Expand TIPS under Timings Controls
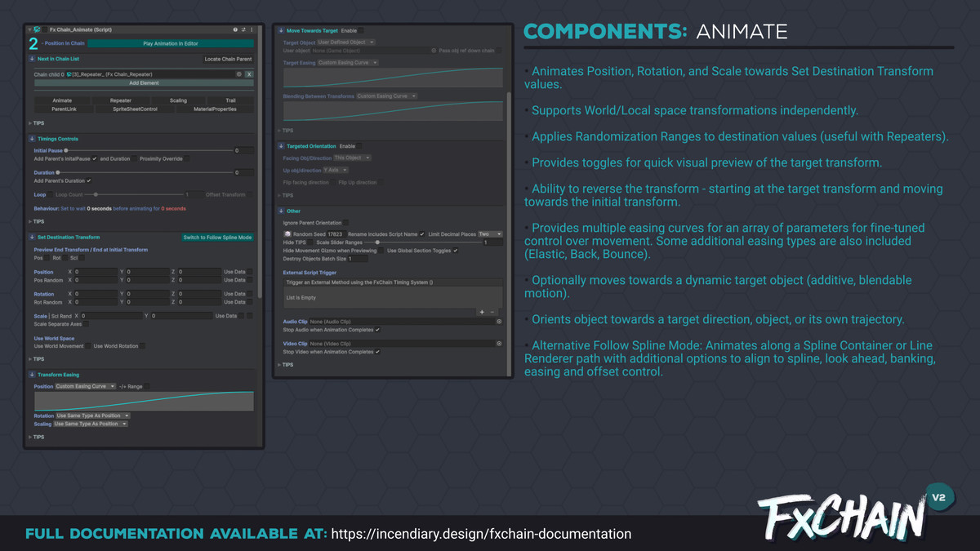Image resolution: width=980 pixels, height=551 pixels. (36, 220)
